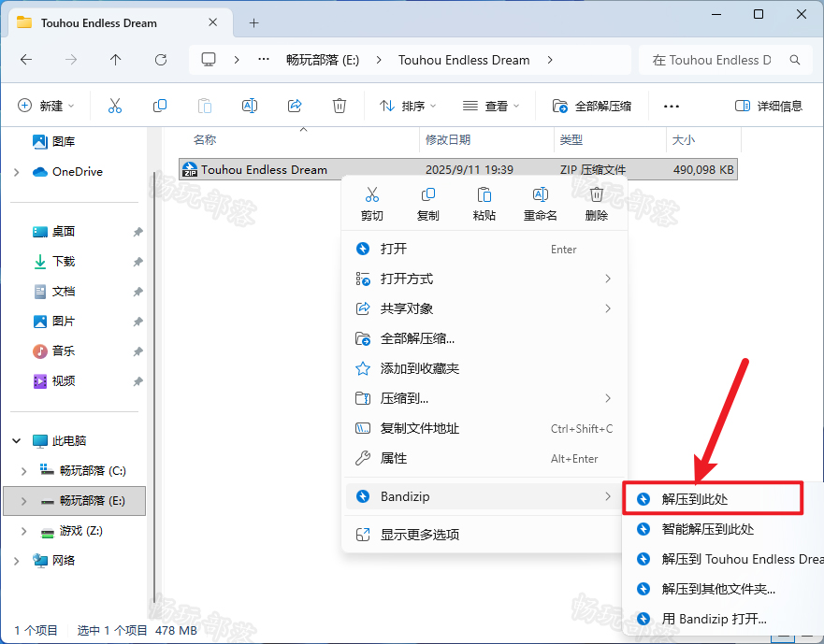
Task: Open the toolbar's three-dot more options
Action: click(671, 107)
